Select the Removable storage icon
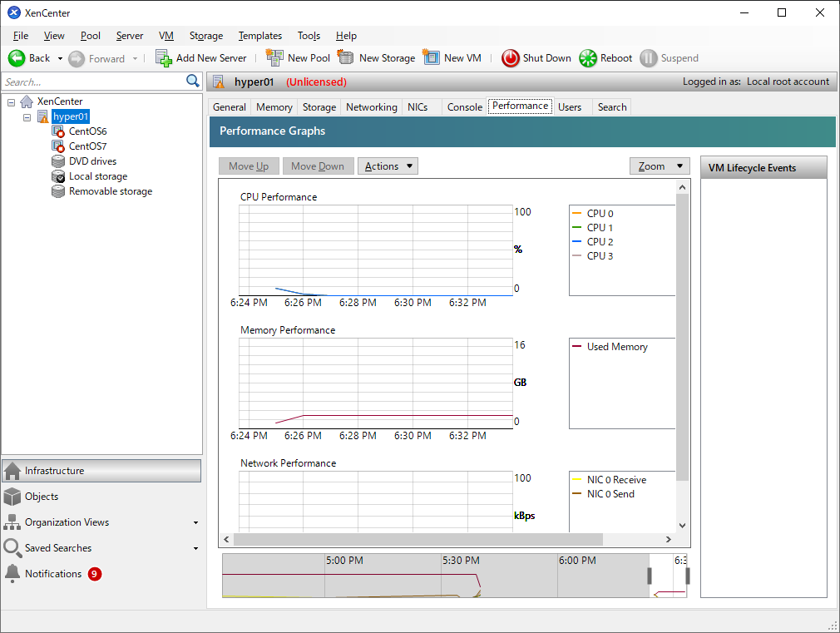 click(58, 191)
